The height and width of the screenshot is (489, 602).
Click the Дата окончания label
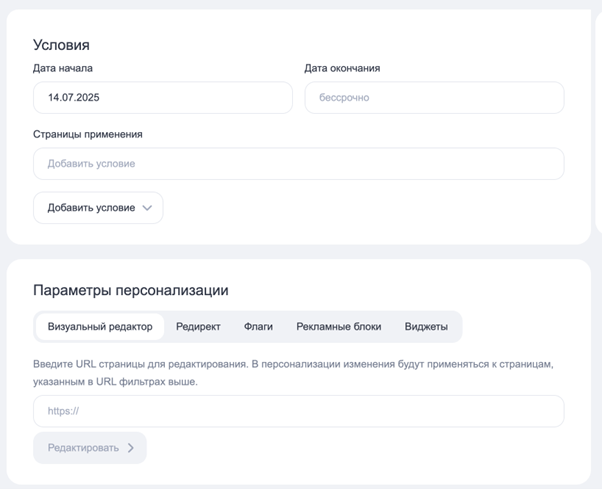342,68
